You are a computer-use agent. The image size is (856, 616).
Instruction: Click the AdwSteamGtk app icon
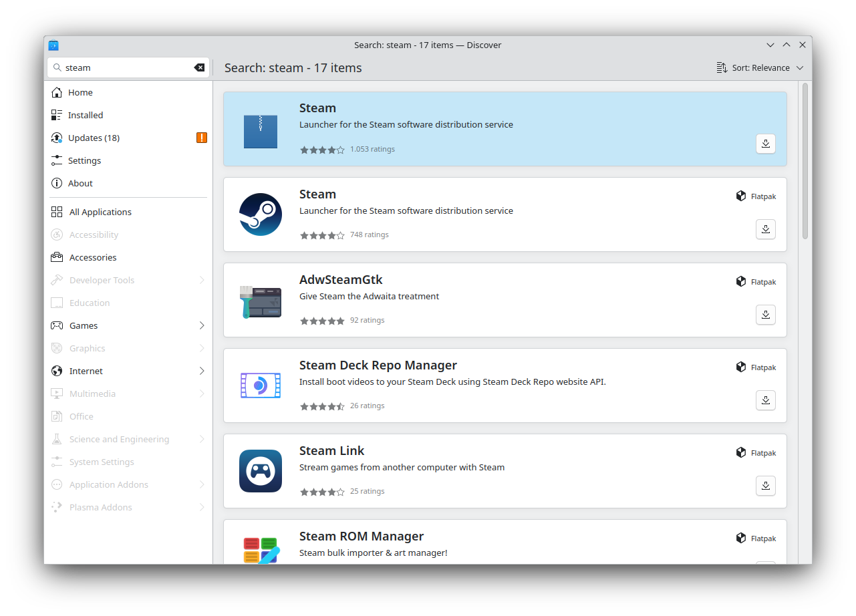261,301
